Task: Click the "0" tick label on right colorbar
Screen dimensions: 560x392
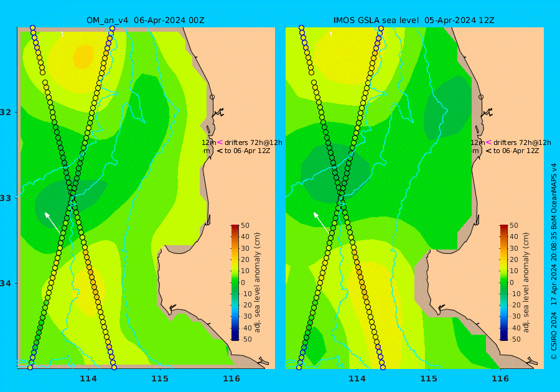Action: point(511,282)
